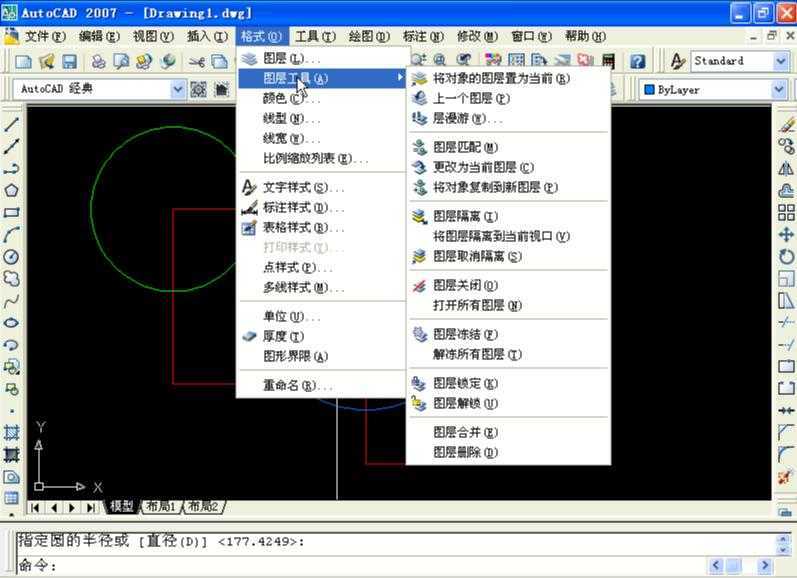The height and width of the screenshot is (578, 797).
Task: Open the 视图(V) menu
Action: pyautogui.click(x=153, y=37)
